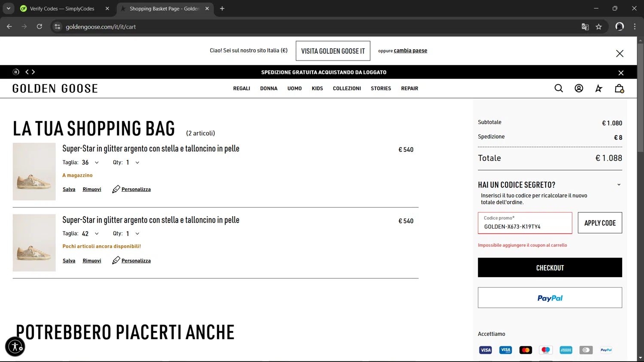Image resolution: width=644 pixels, height=362 pixels.
Task: Open Qty dropdown for size 36 item
Action: click(133, 163)
